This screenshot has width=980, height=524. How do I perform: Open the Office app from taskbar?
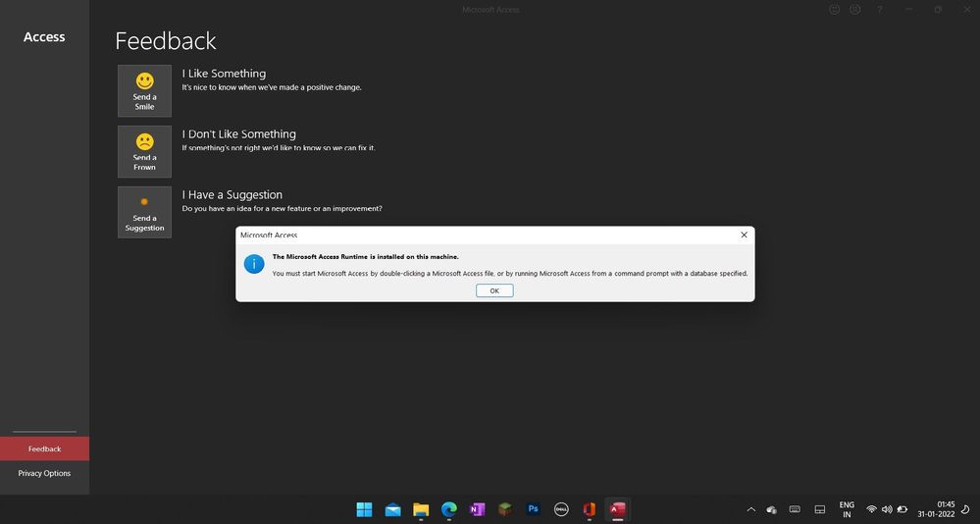[x=590, y=509]
